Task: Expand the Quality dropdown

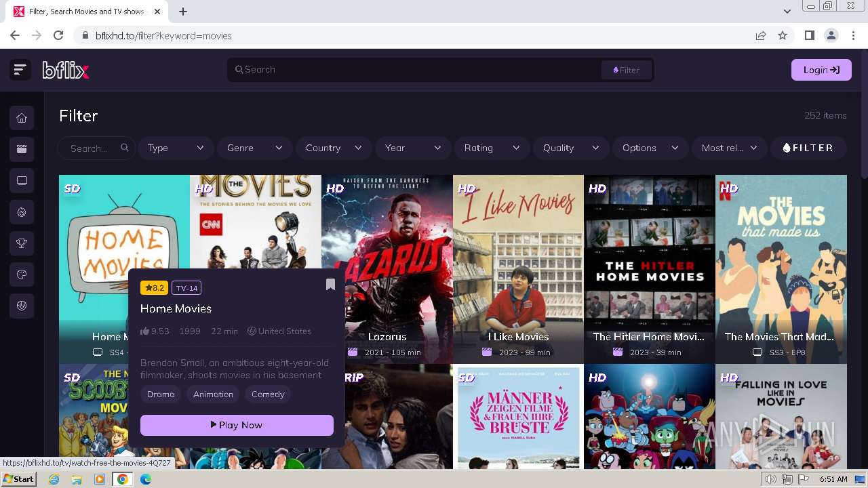Action: click(x=571, y=148)
